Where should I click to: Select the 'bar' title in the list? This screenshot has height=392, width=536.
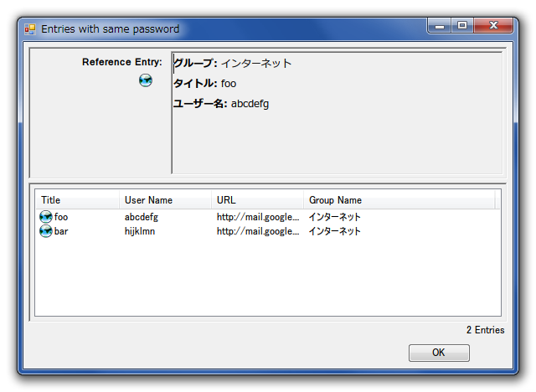[x=61, y=231]
